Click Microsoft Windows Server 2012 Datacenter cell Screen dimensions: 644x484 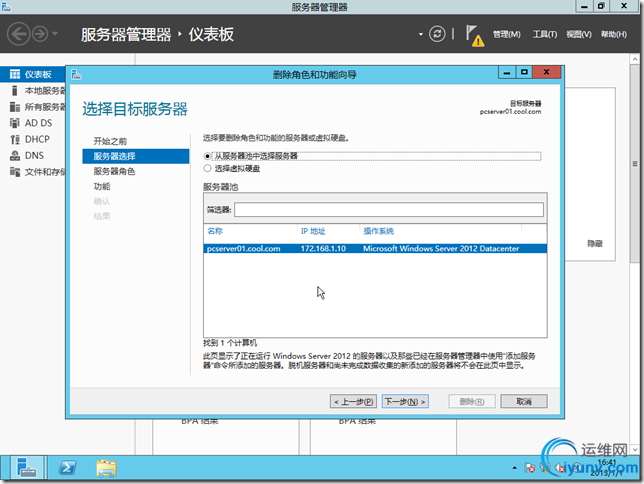click(x=441, y=249)
